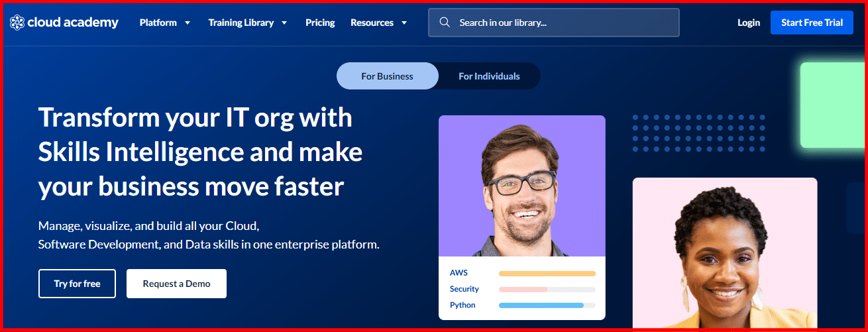
Task: Click the Security skill progress bar
Action: pyautogui.click(x=547, y=290)
